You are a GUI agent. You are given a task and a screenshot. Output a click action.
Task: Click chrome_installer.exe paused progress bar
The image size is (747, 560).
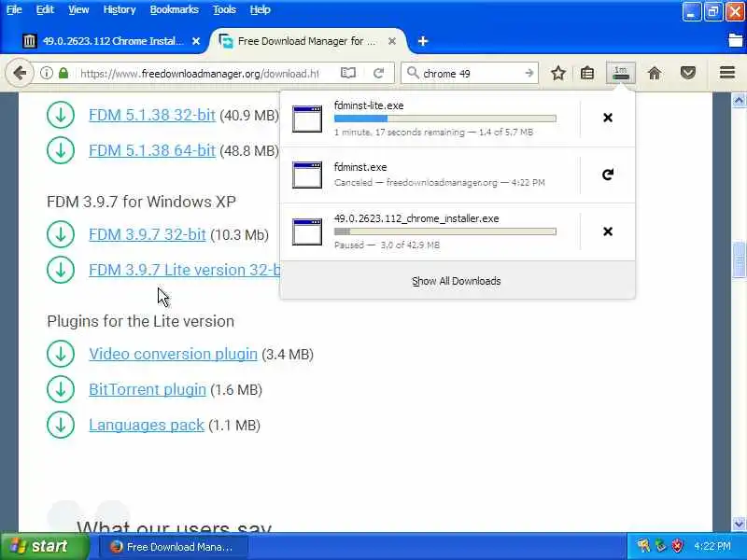[445, 231]
